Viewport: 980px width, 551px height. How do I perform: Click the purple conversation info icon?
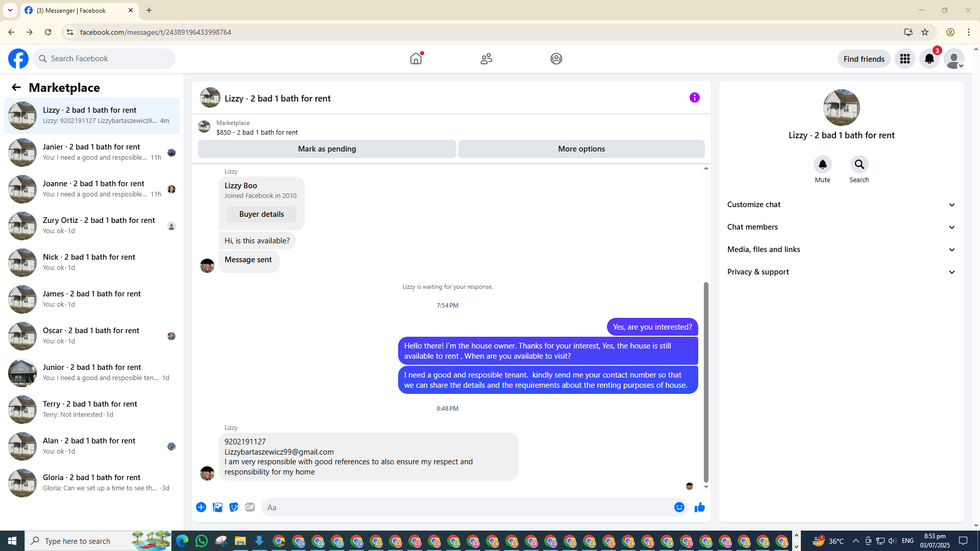click(x=694, y=97)
